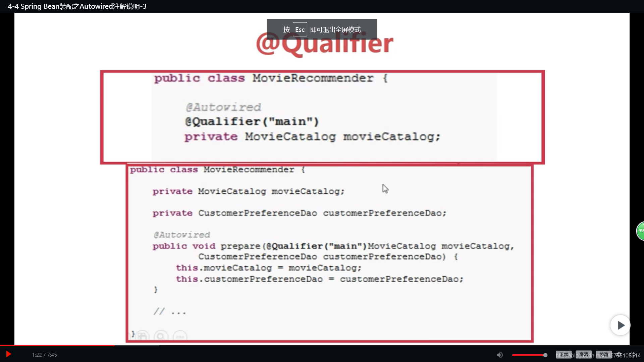Click the Esc key hint in overlay
Viewport: 644px width, 362px height.
coord(300,29)
